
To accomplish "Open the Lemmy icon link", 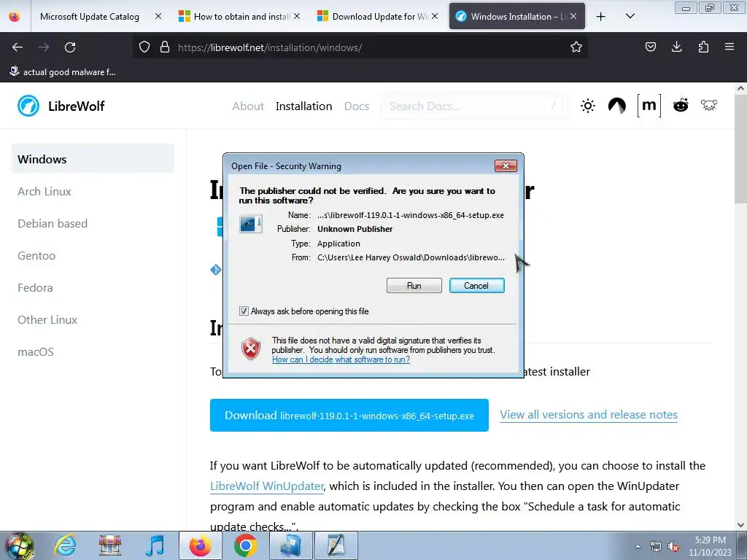I will [709, 105].
